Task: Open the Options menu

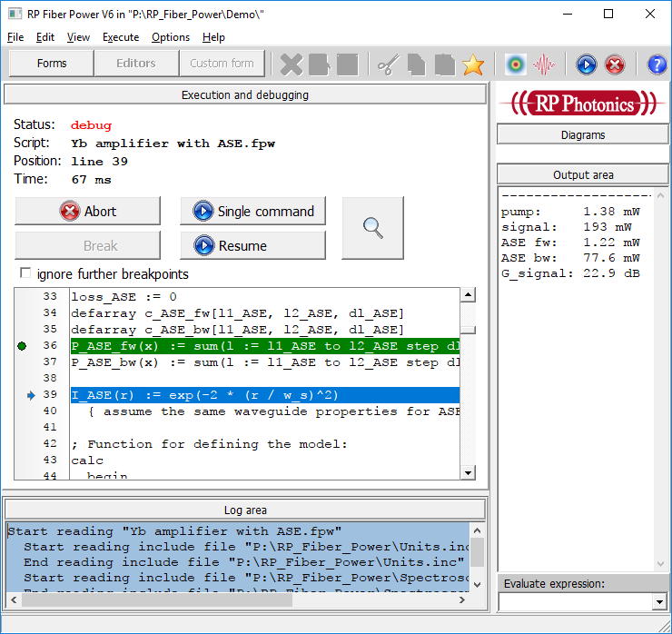Action: point(171,37)
